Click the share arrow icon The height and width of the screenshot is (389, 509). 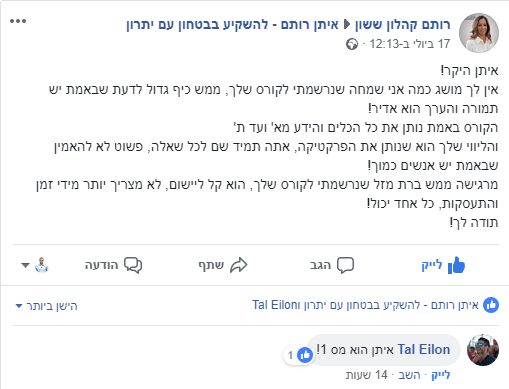239,265
